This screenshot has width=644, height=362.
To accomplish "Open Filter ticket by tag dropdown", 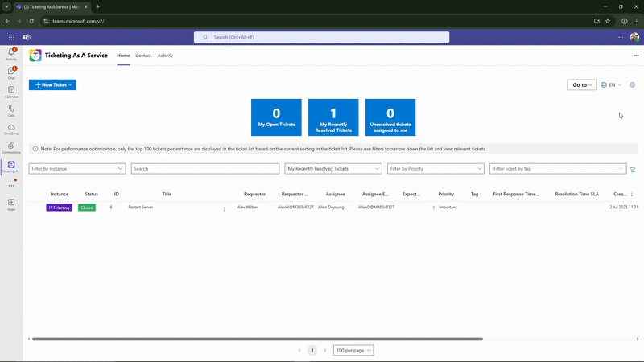I will pyautogui.click(x=558, y=169).
